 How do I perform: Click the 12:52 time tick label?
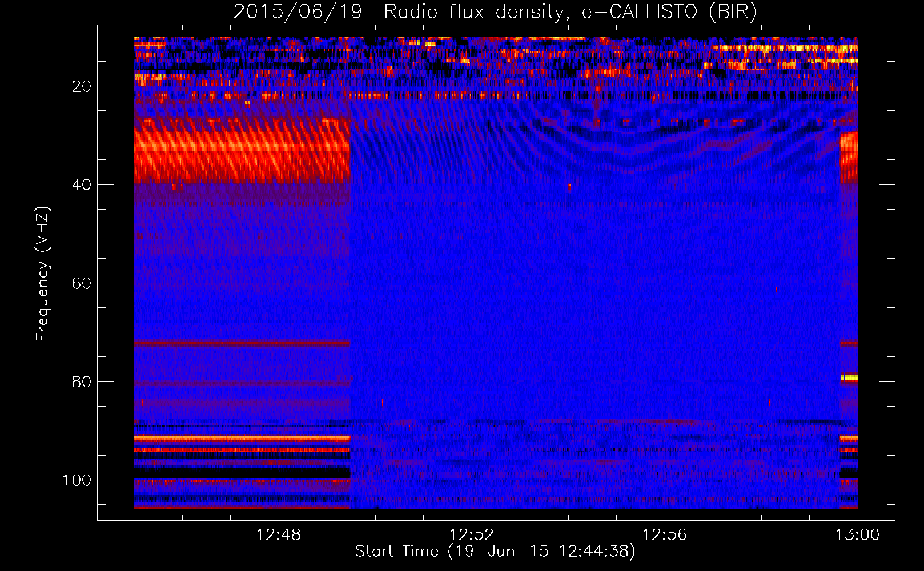click(472, 535)
